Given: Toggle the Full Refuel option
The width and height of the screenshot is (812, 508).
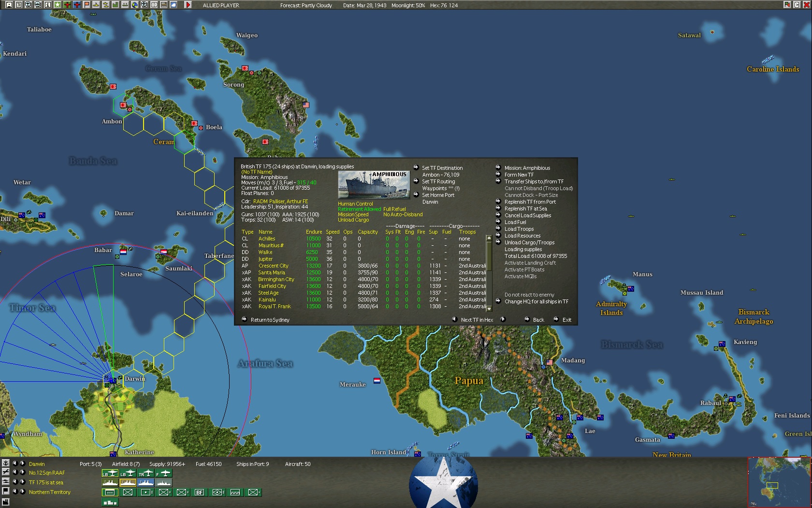Looking at the screenshot, I should click(394, 209).
